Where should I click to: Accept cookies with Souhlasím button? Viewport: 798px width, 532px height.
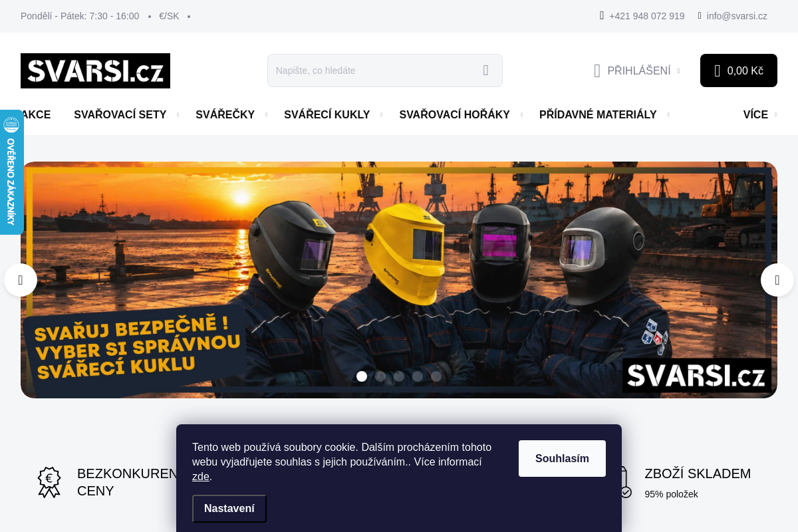tap(562, 458)
